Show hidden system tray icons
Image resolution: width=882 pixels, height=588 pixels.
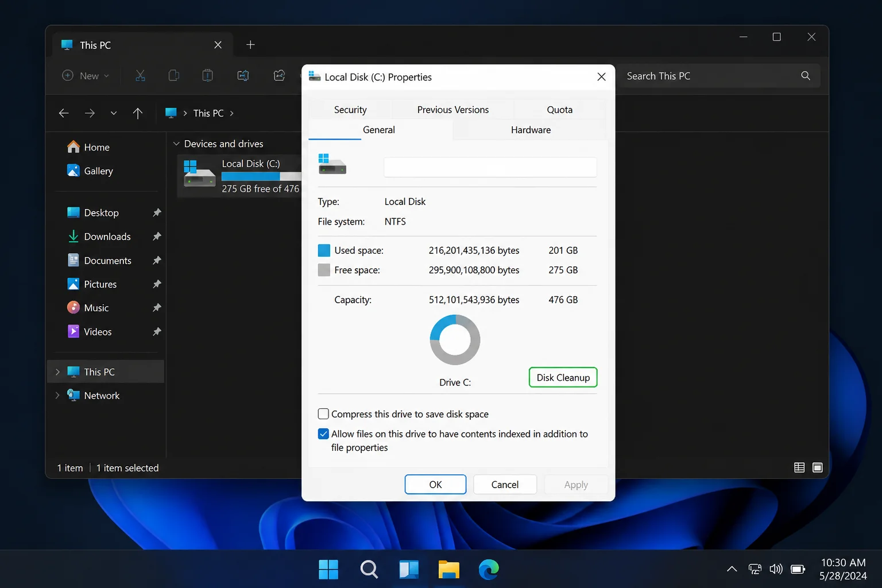(732, 569)
